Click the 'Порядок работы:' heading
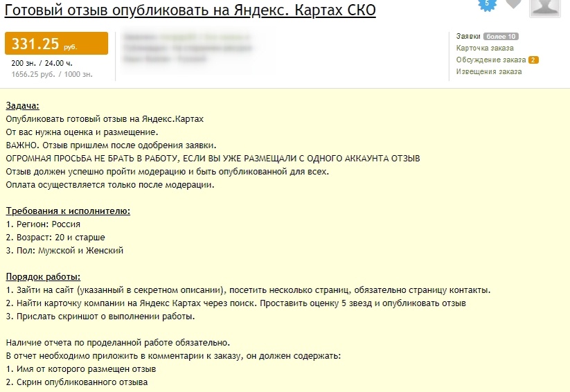 [43, 277]
